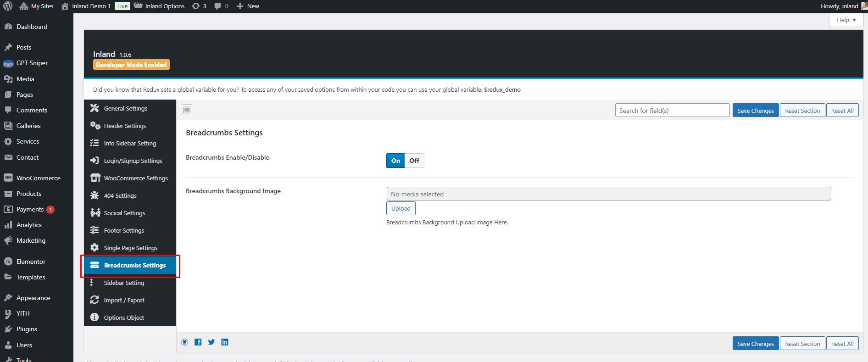Click the top Reset All button
The width and height of the screenshot is (868, 362).
click(842, 111)
